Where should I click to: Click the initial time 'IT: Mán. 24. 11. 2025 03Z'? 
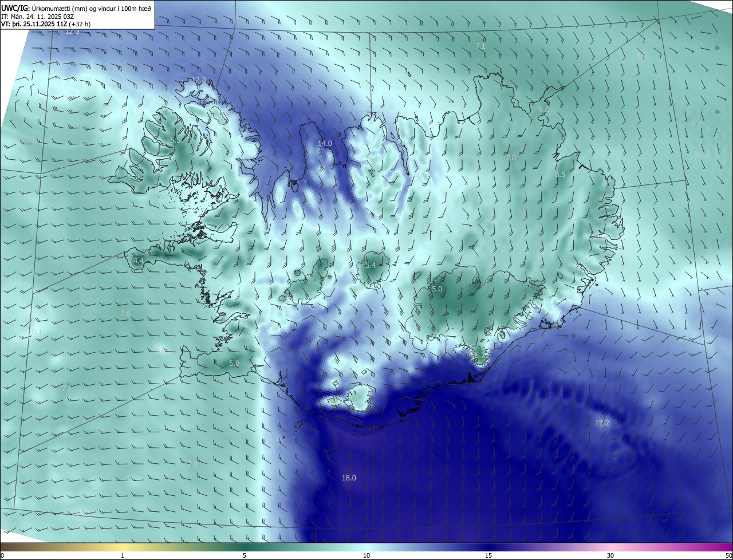[x=37, y=17]
